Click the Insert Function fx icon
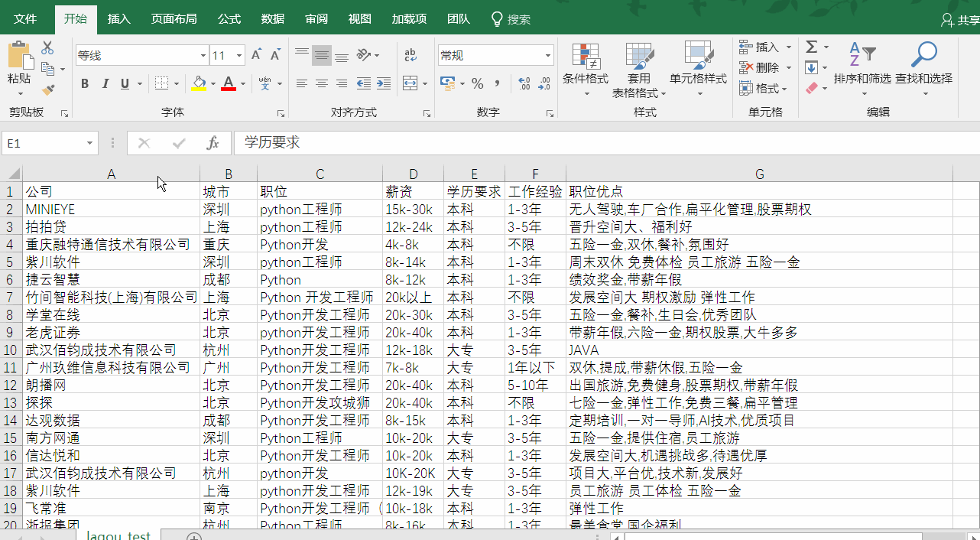Viewport: 980px width, 540px height. click(x=212, y=143)
